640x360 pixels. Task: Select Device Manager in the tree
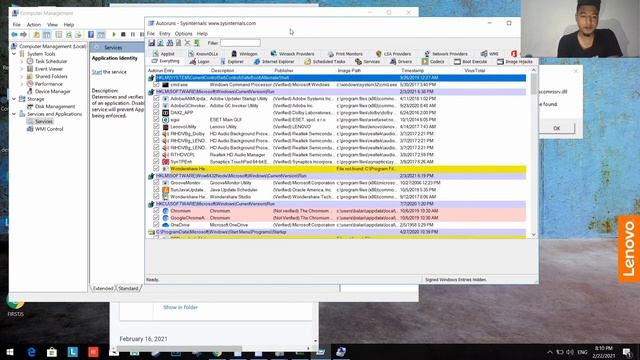52,91
